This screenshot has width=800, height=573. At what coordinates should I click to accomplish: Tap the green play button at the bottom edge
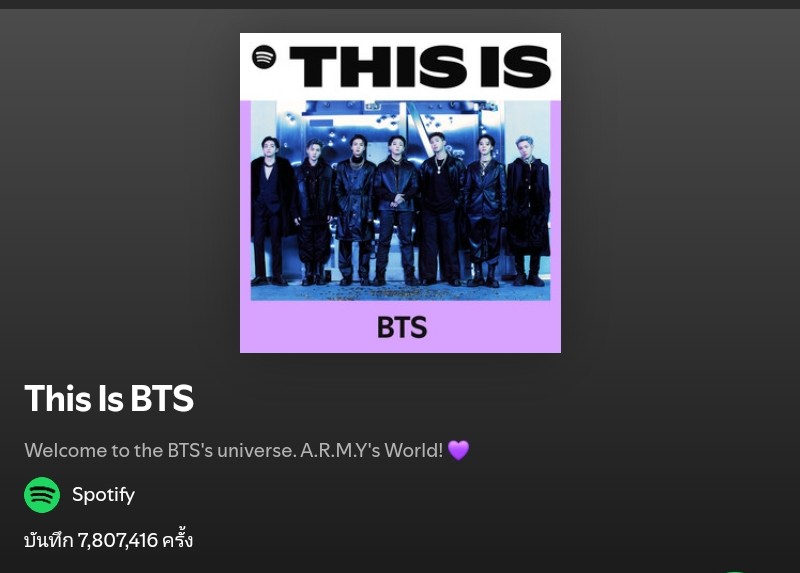(x=735, y=571)
